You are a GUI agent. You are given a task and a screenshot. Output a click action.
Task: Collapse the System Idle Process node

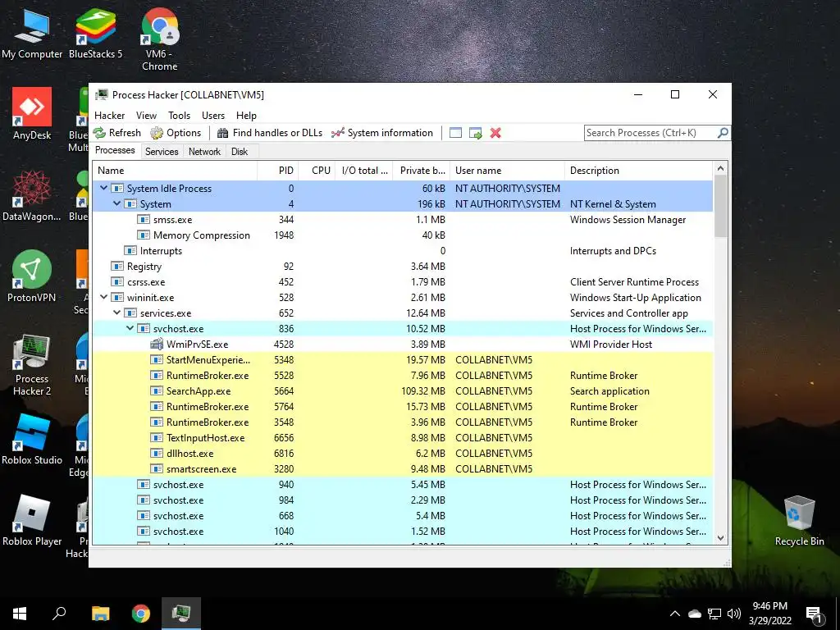(104, 188)
